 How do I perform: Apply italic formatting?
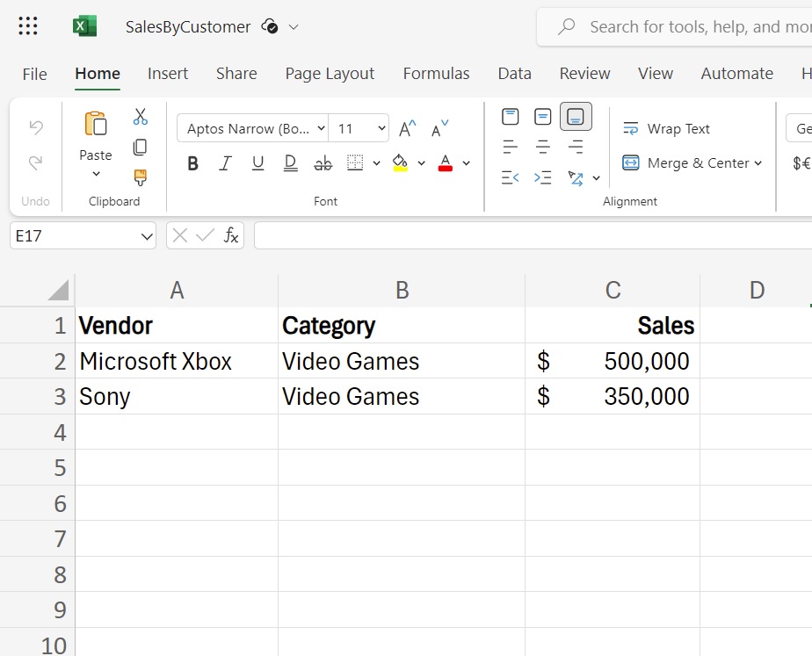tap(225, 162)
